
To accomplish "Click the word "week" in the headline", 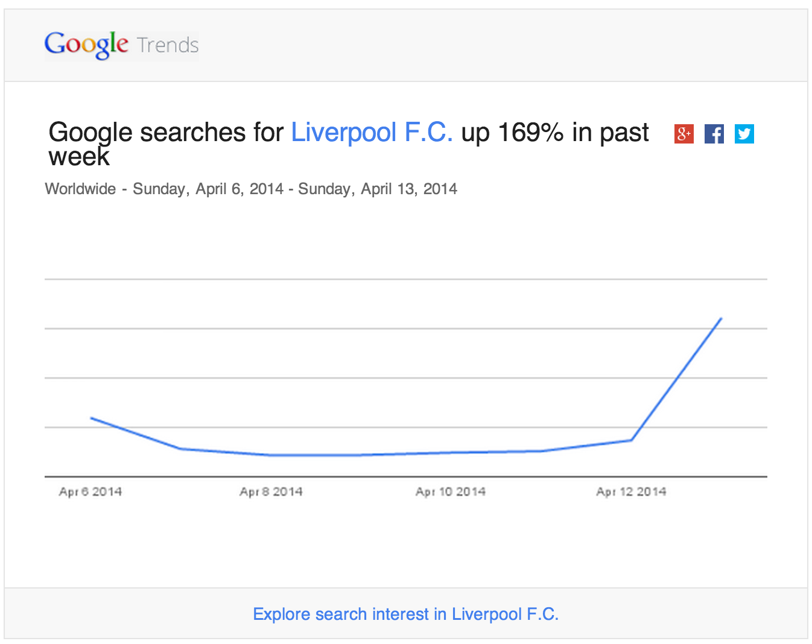I will pyautogui.click(x=79, y=157).
